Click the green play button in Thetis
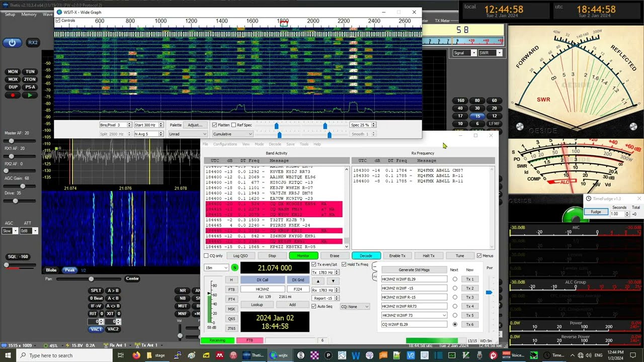This screenshot has height=362, width=644. 30,95
